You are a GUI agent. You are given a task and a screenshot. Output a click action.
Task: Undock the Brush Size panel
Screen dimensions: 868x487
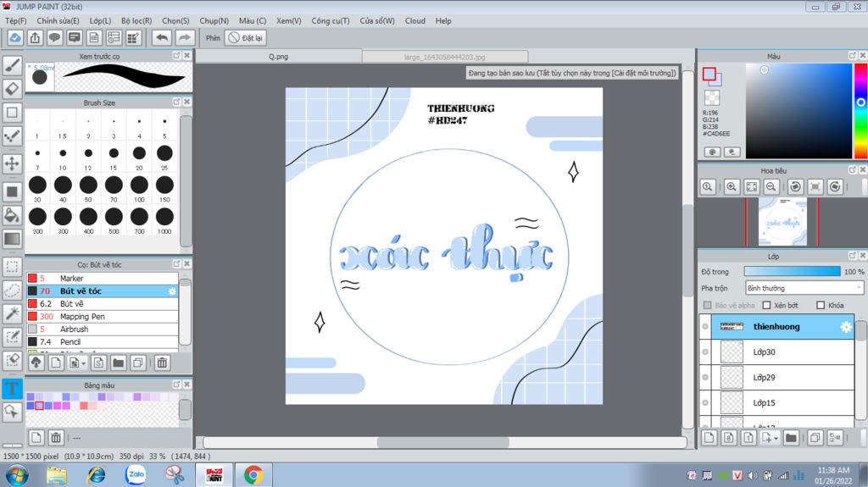point(176,102)
